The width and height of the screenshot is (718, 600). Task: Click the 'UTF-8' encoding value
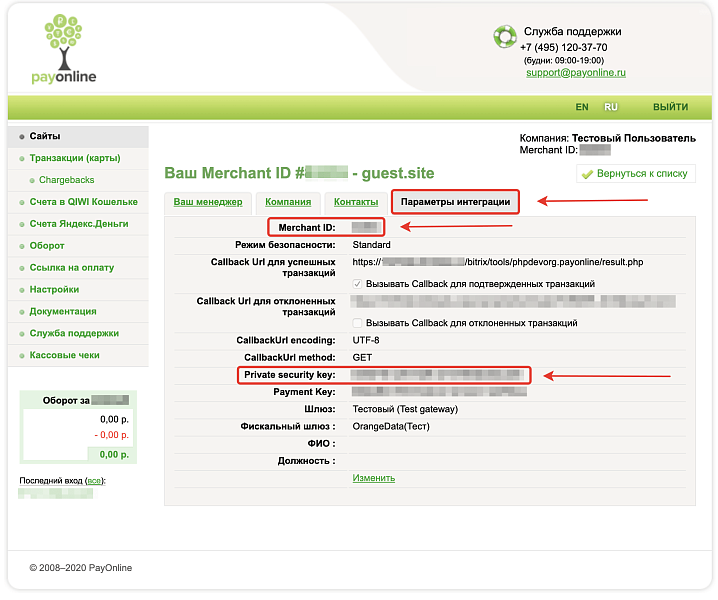[x=366, y=341]
